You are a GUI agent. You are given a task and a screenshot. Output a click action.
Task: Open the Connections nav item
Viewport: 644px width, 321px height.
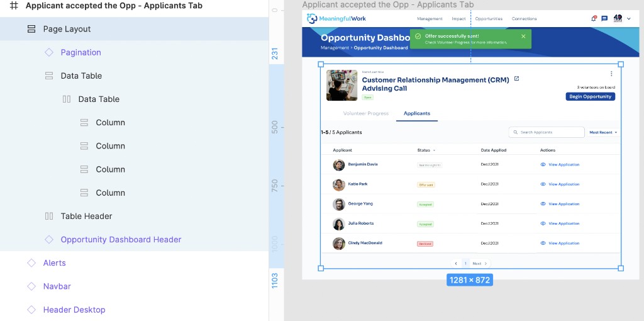pos(524,18)
